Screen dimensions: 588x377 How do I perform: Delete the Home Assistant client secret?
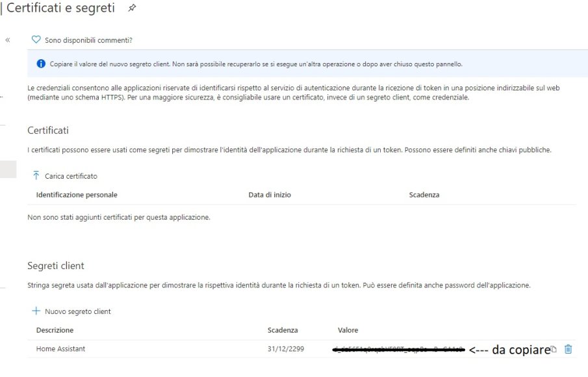pos(569,349)
